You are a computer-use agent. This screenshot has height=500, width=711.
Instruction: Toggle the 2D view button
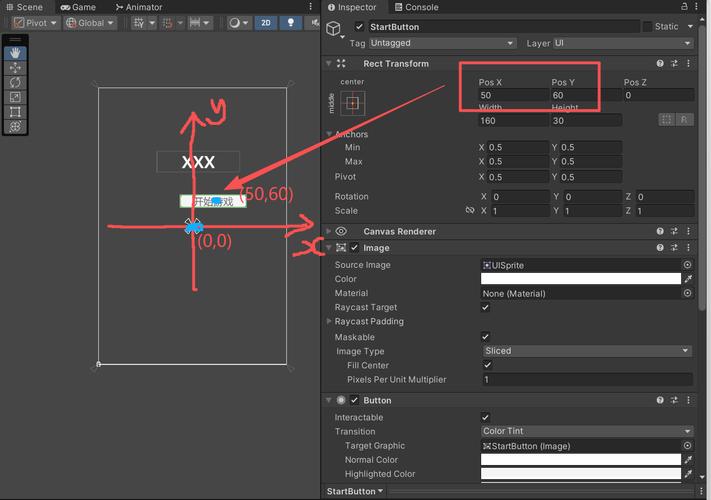[266, 23]
